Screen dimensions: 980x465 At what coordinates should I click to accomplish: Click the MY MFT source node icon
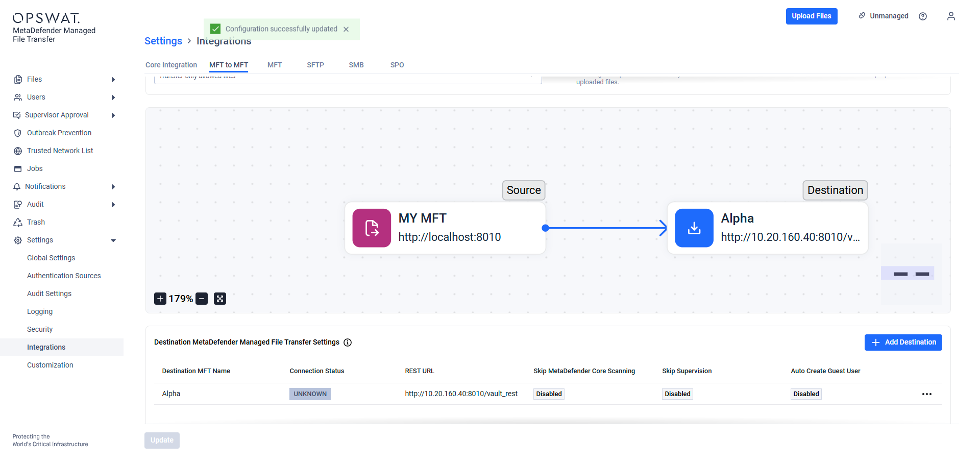[x=372, y=228]
